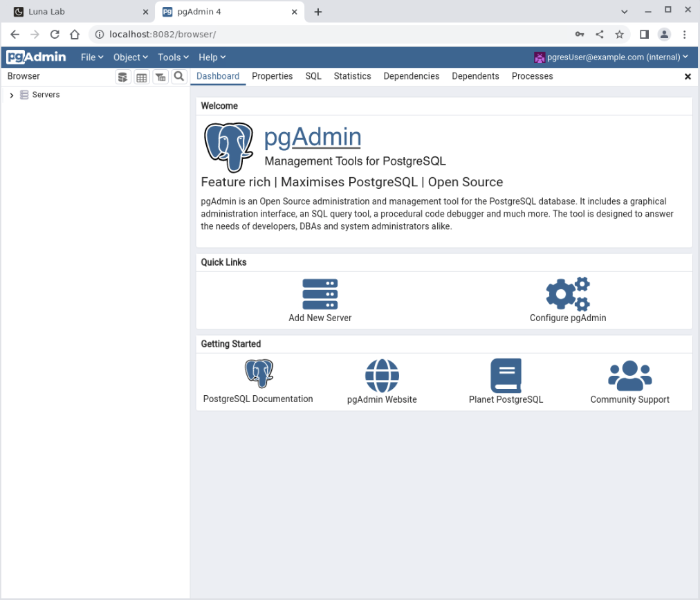The width and height of the screenshot is (700, 600).
Task: Close the Luna Lab browser tab
Action: point(145,12)
